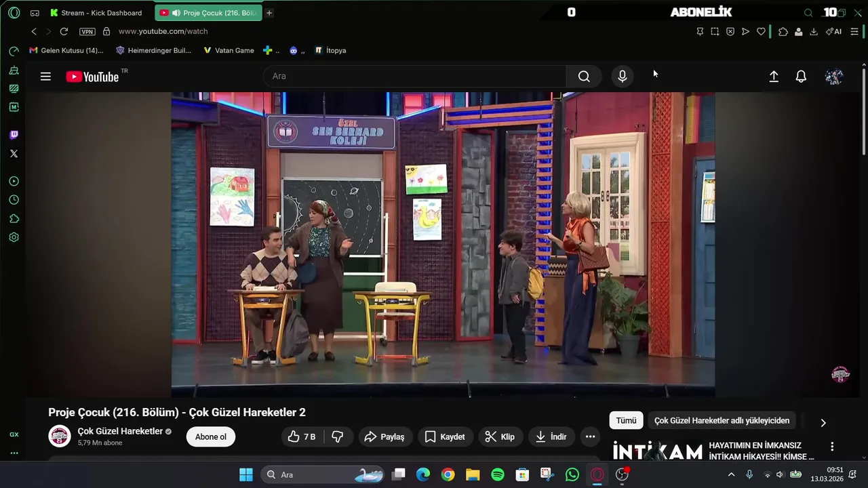This screenshot has width=868, height=488.
Task: Add page to bookmarks heart icon
Action: coord(761,31)
